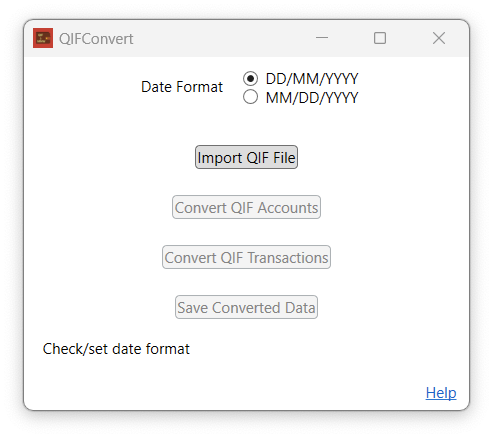Close the QIFConvert window
Viewport: 493px width, 438px height.
point(439,38)
